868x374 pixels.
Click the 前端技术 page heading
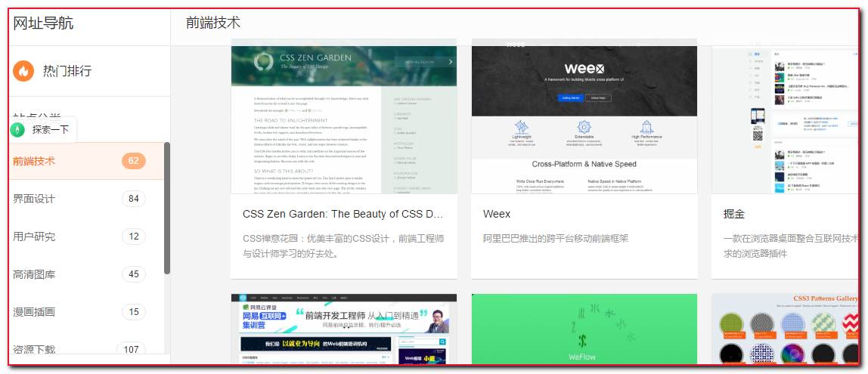click(213, 23)
